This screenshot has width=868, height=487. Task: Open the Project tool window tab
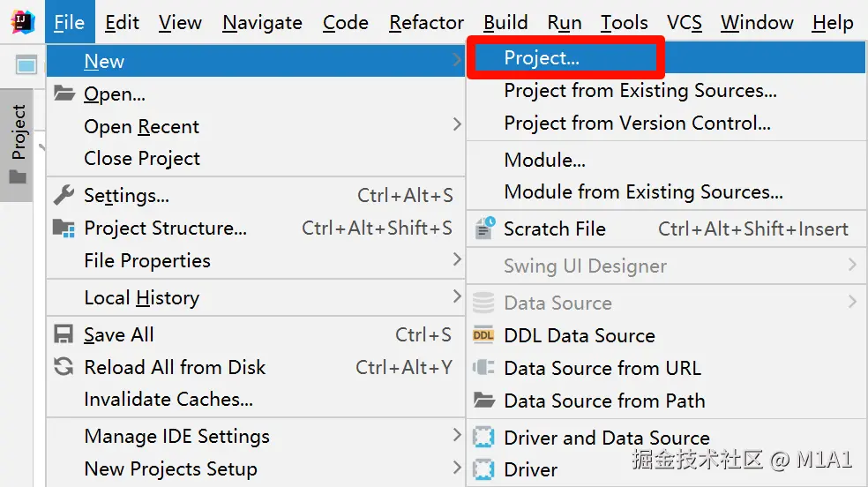[18, 144]
